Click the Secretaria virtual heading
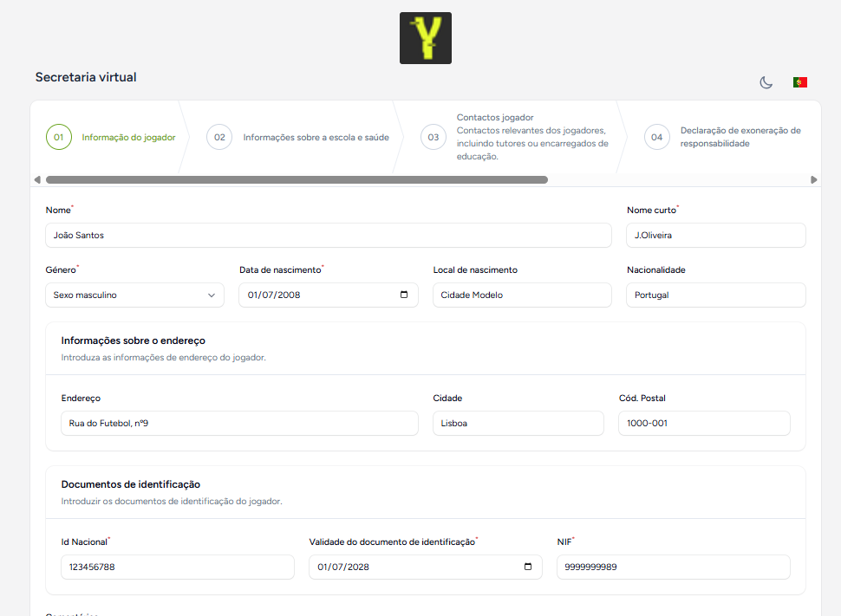The image size is (841, 616). click(86, 77)
